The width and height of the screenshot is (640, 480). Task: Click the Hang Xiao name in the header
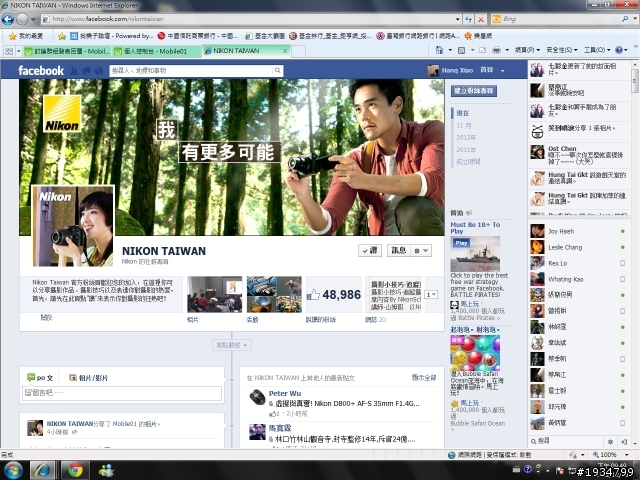(x=457, y=70)
